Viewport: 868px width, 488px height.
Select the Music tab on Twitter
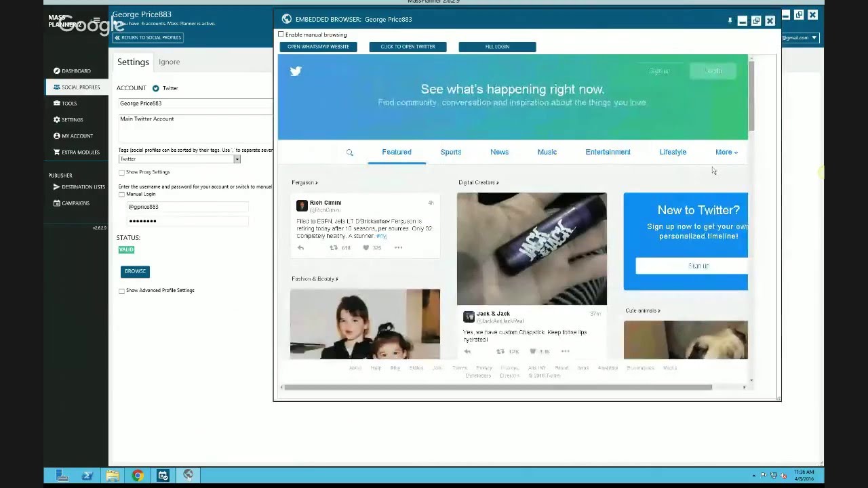point(547,152)
